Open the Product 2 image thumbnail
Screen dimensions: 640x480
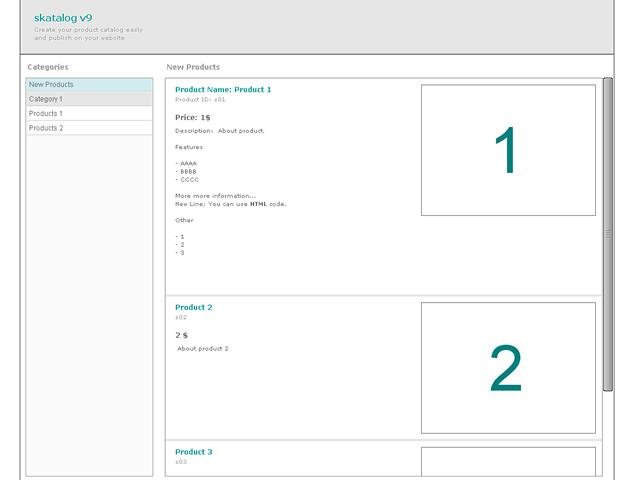[x=508, y=368]
